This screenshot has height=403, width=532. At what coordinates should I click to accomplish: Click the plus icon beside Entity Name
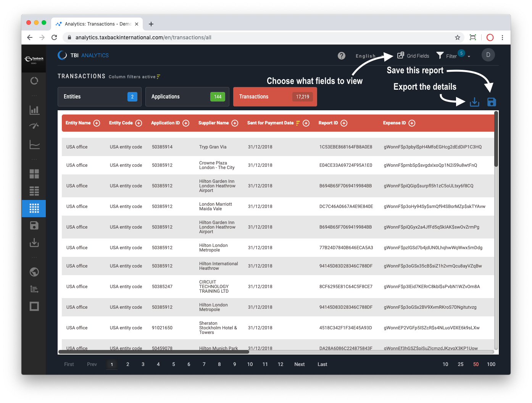[x=97, y=123]
